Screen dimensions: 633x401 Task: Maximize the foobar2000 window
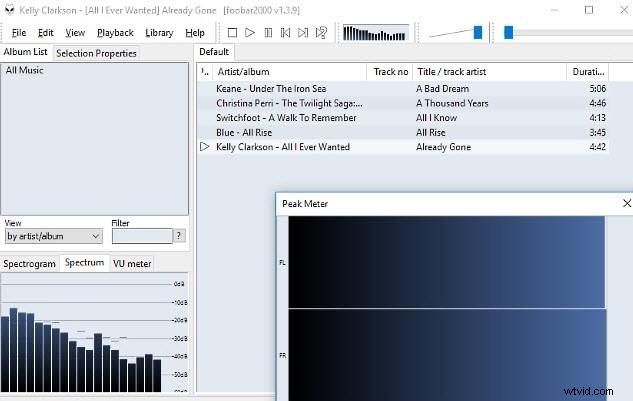(x=589, y=10)
